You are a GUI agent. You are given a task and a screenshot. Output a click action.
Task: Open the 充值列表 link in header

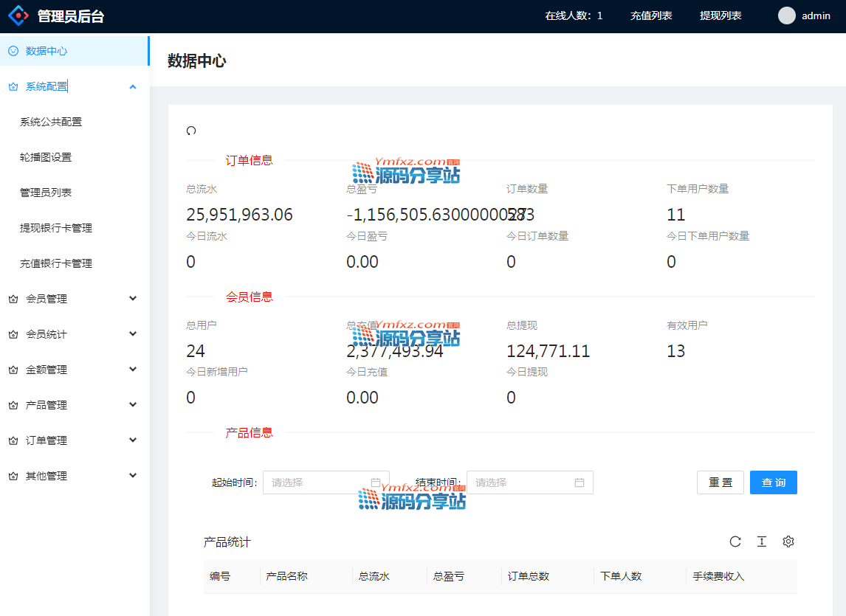[651, 15]
